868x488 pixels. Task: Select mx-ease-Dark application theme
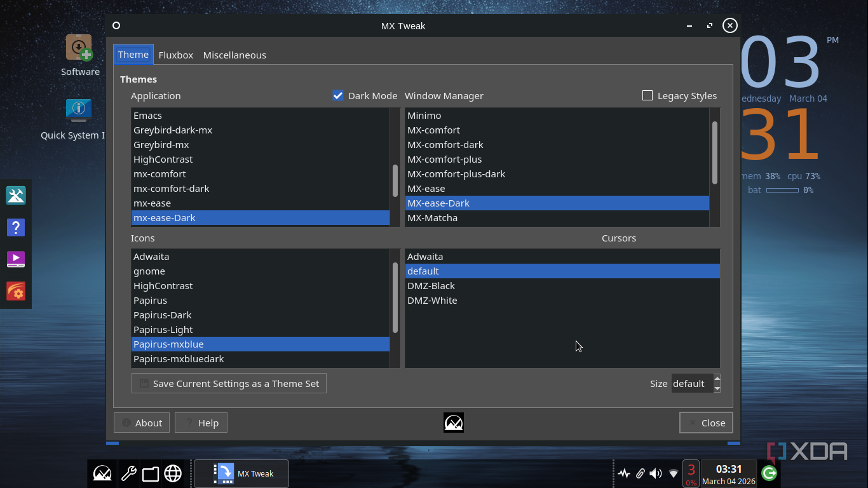pos(261,218)
